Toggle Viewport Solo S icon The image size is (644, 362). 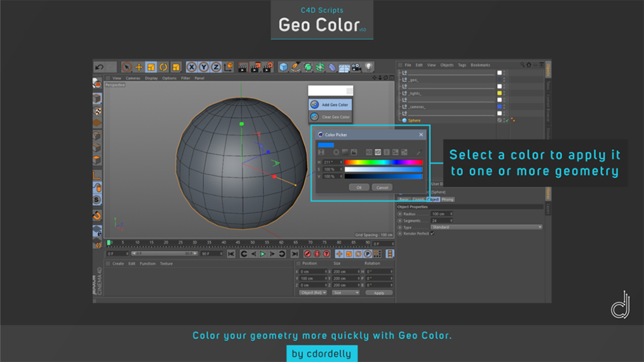[x=97, y=200]
